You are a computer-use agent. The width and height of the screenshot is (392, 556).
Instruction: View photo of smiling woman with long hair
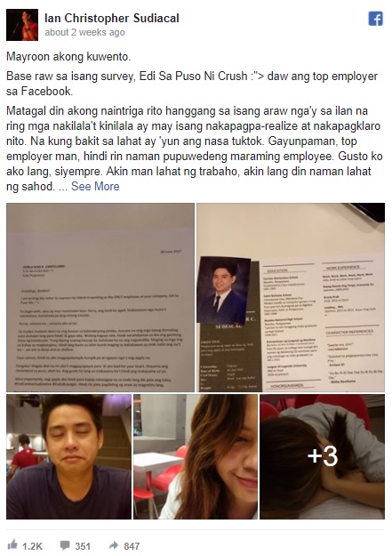[x=196, y=456]
